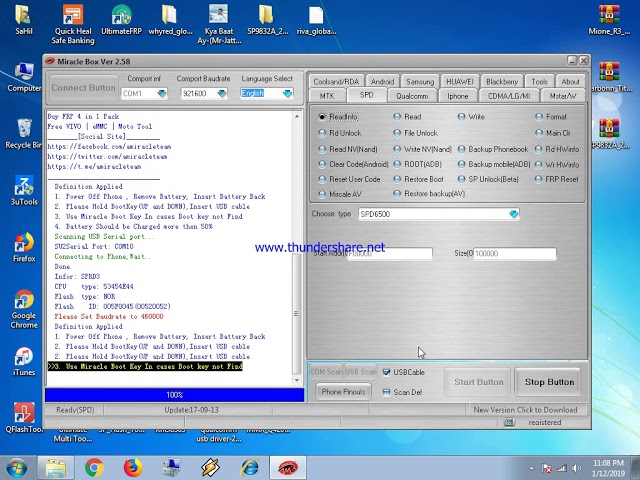Launch QFlashTool desktop shortcut
The image size is (640, 480).
24,418
